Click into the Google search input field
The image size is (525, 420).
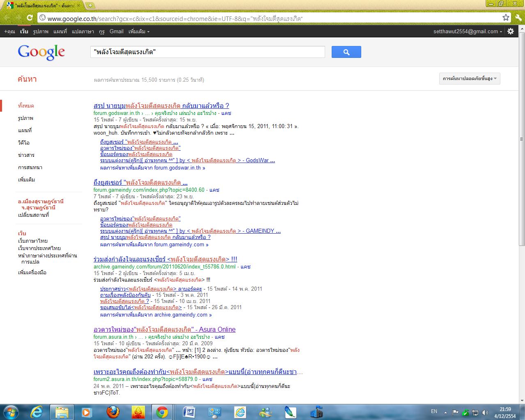207,52
